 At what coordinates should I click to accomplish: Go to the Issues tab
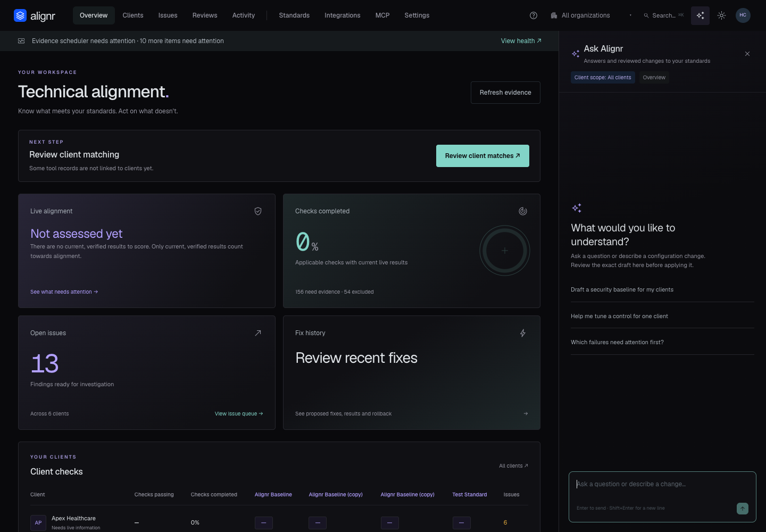tap(168, 15)
